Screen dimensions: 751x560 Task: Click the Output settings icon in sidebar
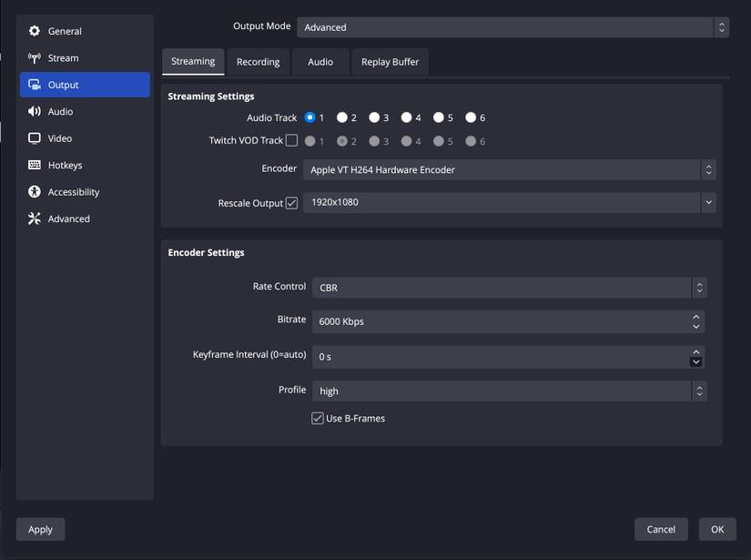[33, 84]
